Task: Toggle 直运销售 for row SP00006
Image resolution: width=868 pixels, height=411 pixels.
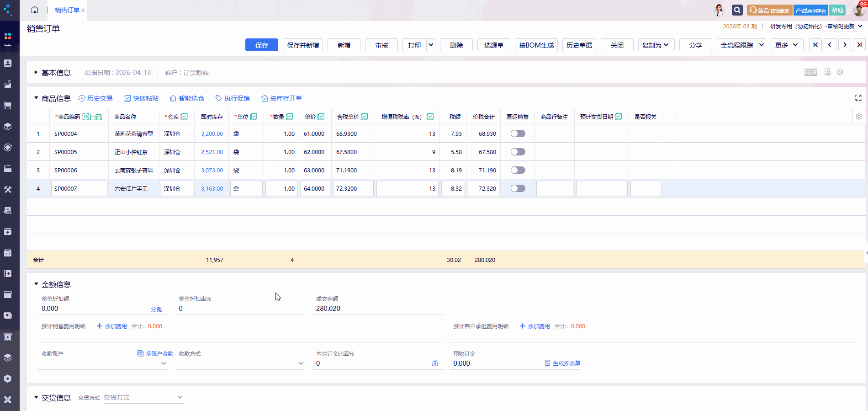Action: coord(518,170)
